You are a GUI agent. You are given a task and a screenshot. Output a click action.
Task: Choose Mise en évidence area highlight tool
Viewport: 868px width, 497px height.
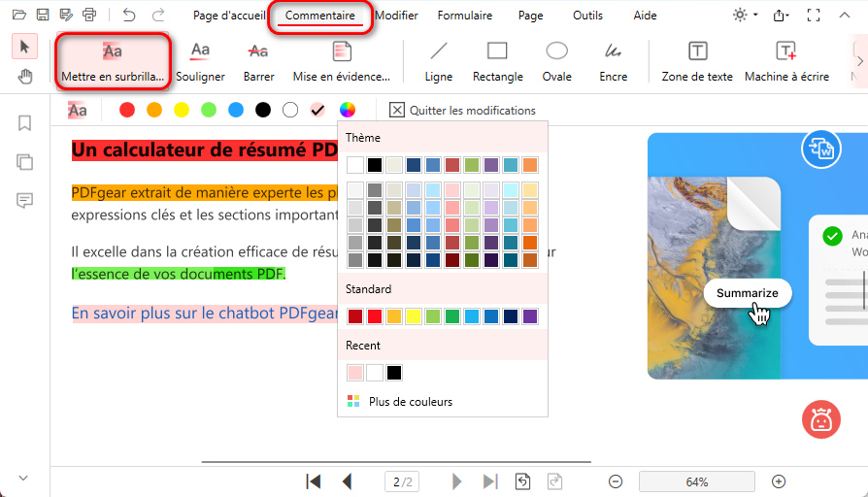click(342, 61)
